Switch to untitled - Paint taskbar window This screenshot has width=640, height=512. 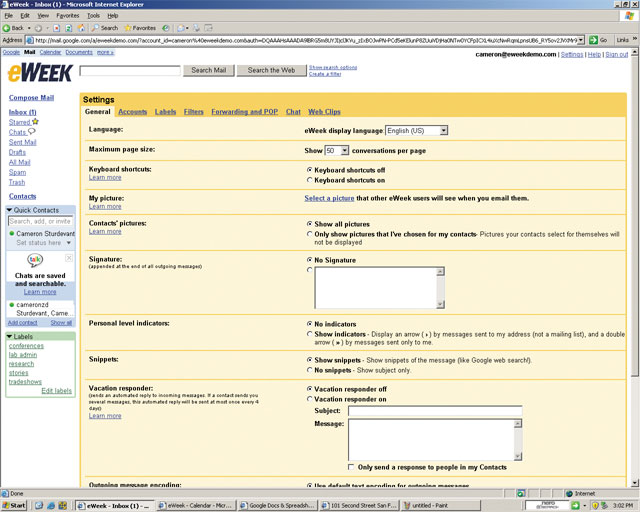click(441, 505)
